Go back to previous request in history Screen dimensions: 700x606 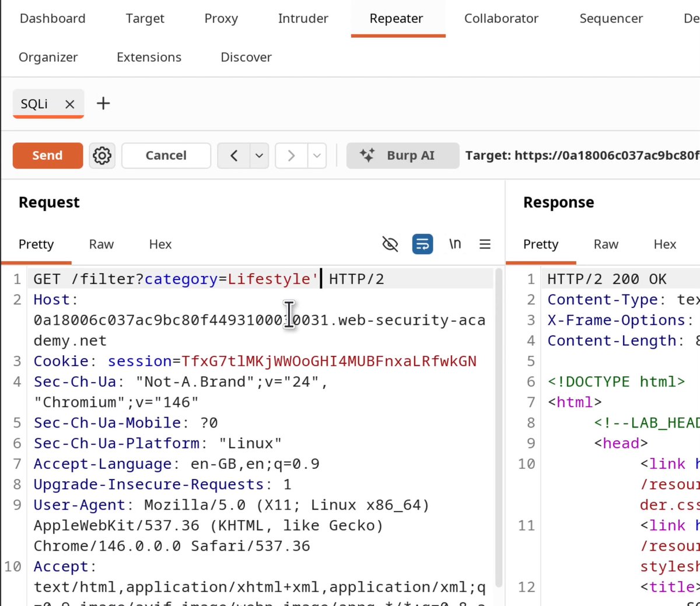pyautogui.click(x=234, y=156)
